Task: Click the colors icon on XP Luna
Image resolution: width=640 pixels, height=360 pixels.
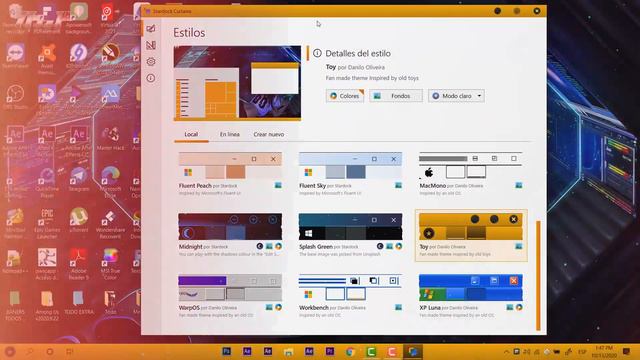Action: (x=519, y=307)
